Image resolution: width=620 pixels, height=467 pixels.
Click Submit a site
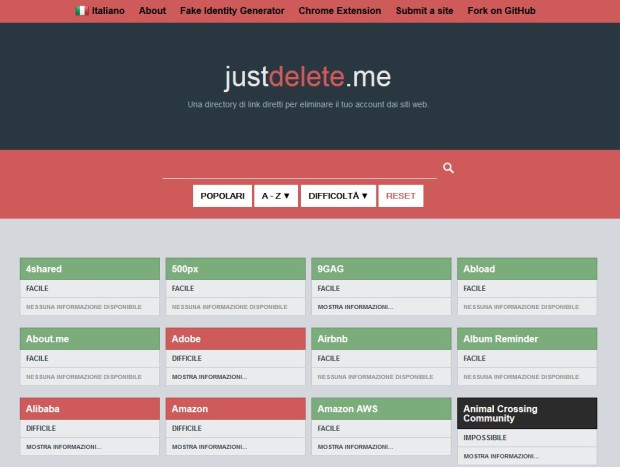(x=424, y=11)
